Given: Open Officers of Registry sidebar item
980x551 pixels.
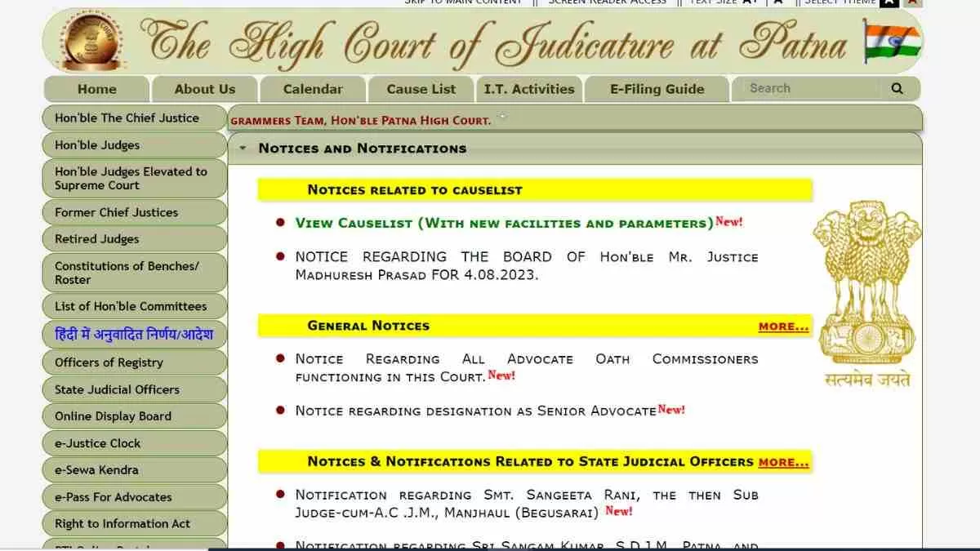Looking at the screenshot, I should pos(135,362).
